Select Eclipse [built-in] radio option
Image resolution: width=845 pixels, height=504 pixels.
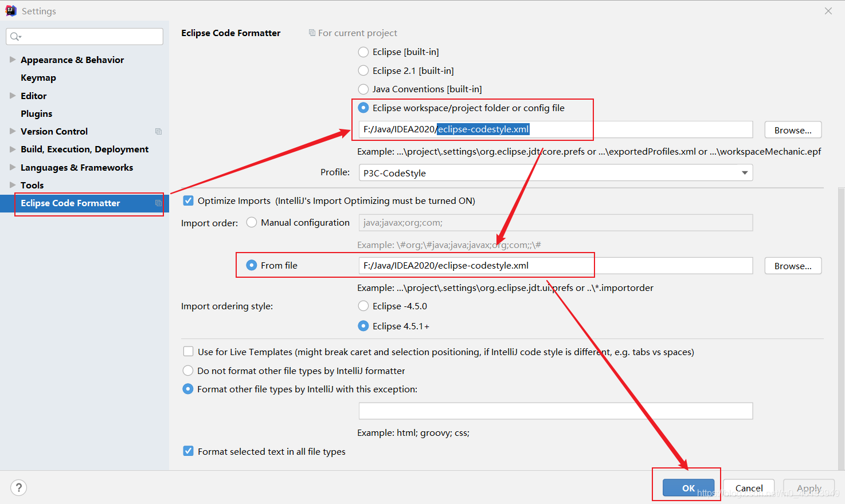click(363, 52)
